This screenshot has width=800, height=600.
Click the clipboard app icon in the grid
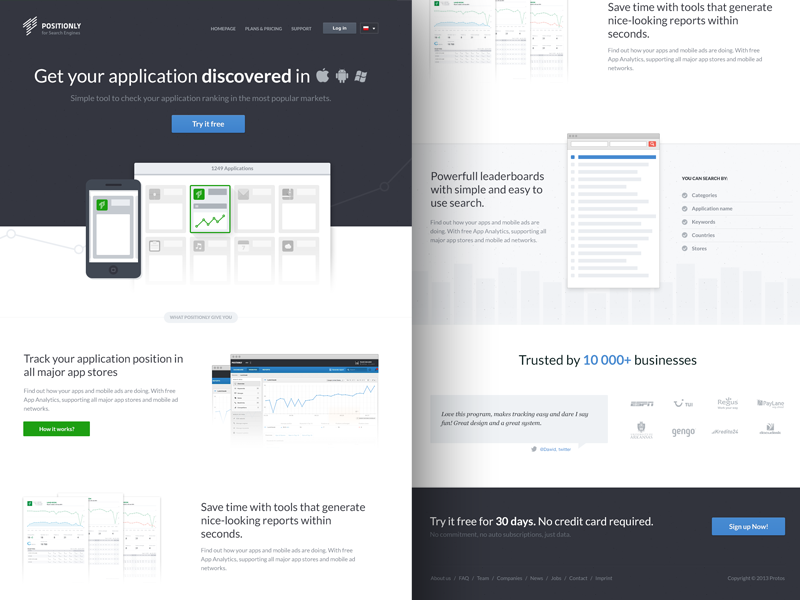coord(155,246)
